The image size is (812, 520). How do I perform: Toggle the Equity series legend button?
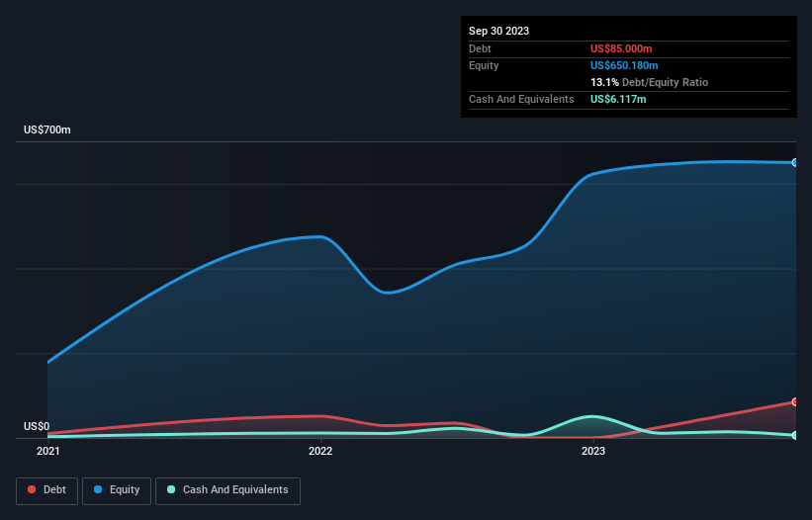point(117,490)
